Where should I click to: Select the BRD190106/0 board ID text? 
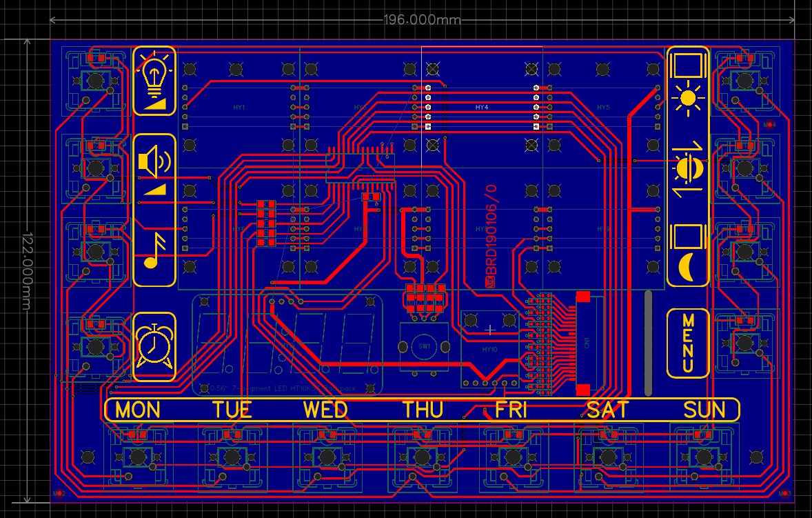pyautogui.click(x=491, y=236)
